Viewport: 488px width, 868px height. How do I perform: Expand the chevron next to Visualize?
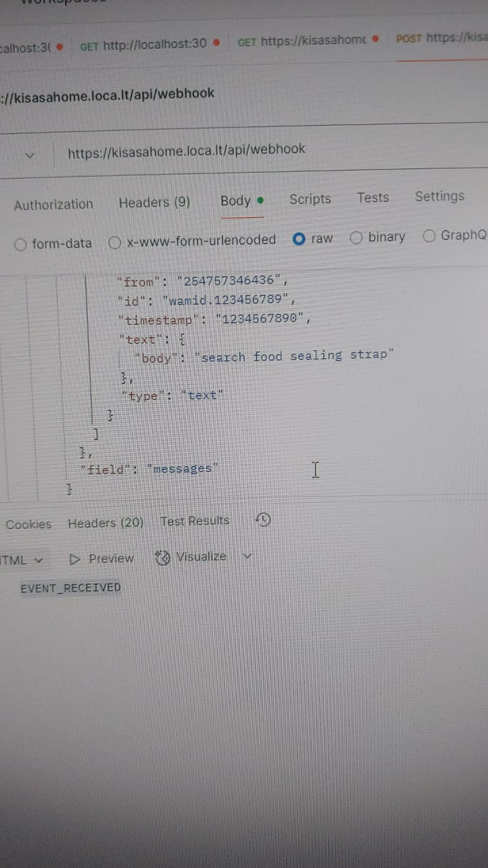[x=247, y=556]
